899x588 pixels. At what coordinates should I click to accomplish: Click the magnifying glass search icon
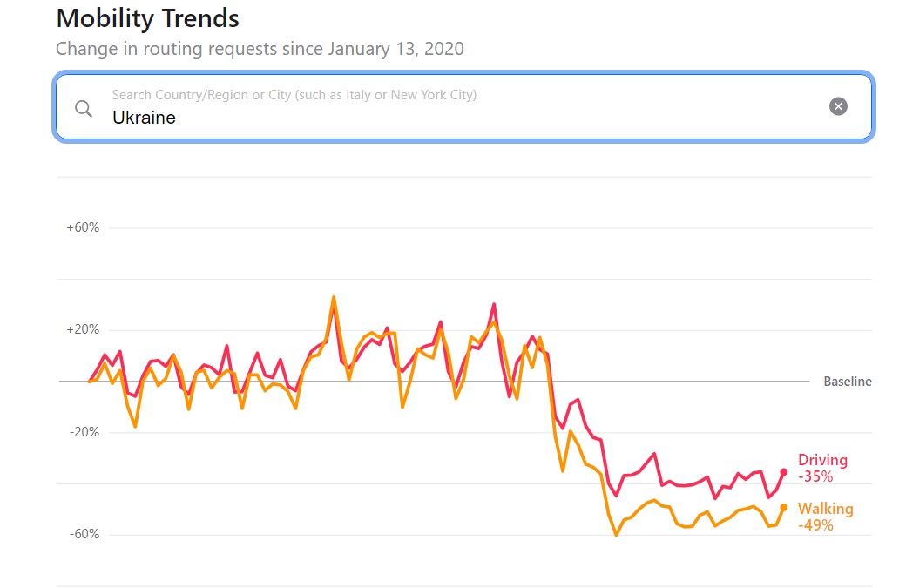(84, 108)
